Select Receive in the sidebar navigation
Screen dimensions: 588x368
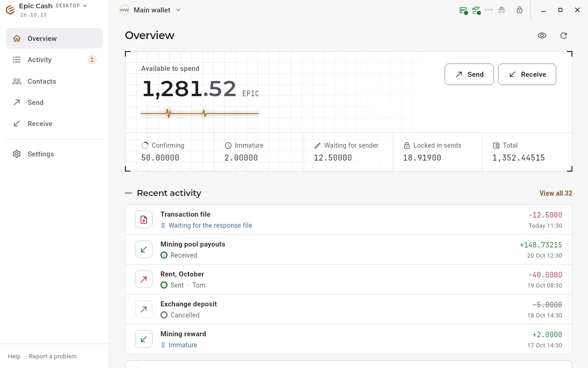54,123
